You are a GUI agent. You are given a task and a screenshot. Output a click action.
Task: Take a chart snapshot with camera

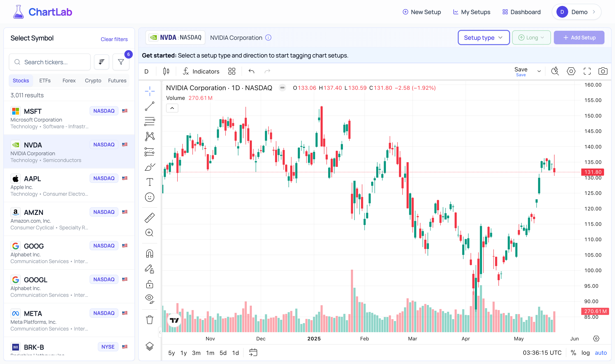[603, 71]
